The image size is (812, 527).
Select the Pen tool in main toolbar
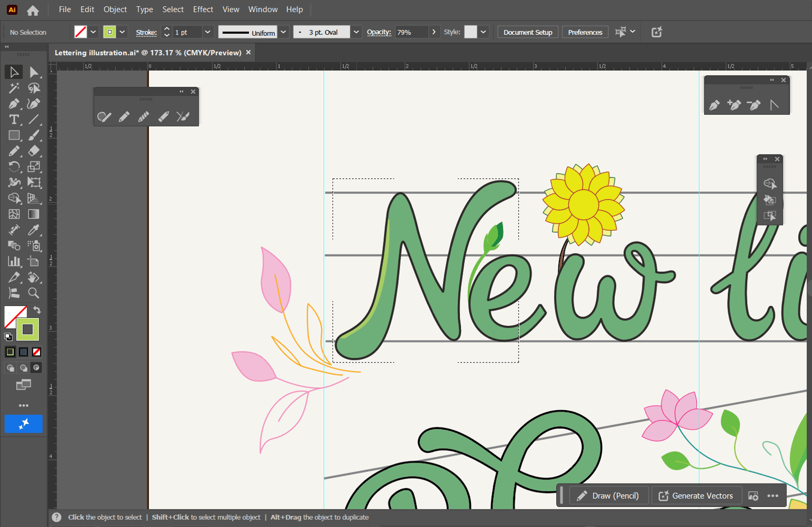click(x=14, y=104)
